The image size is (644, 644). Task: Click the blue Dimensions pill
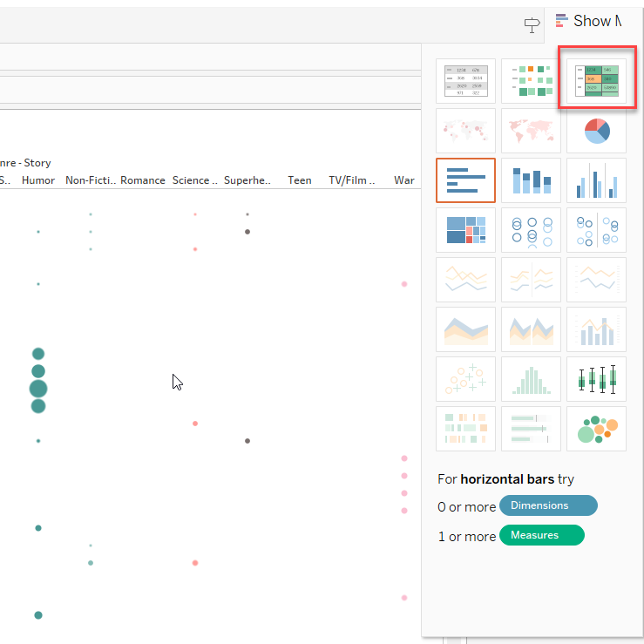pyautogui.click(x=548, y=505)
